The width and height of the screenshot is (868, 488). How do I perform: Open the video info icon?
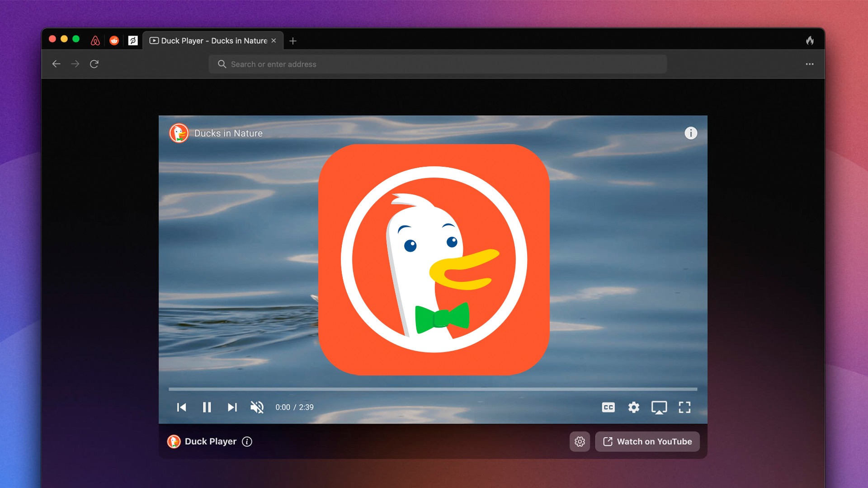click(x=690, y=133)
